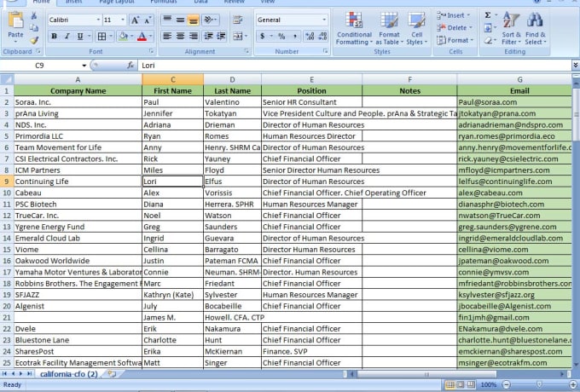Click the formula bar showing Lori
The image size is (580, 392).
354,66
